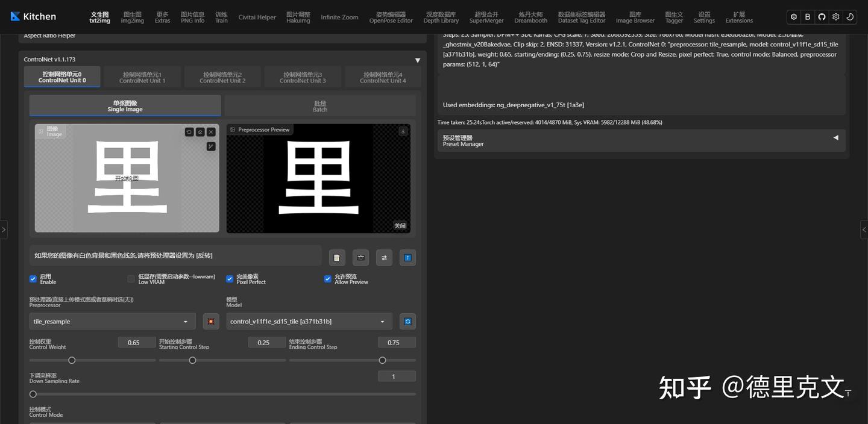Open the webcam capture icon

point(360,257)
